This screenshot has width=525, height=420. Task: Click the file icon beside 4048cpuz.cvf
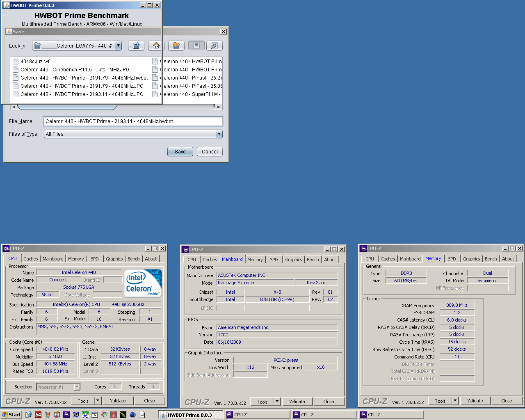16,61
